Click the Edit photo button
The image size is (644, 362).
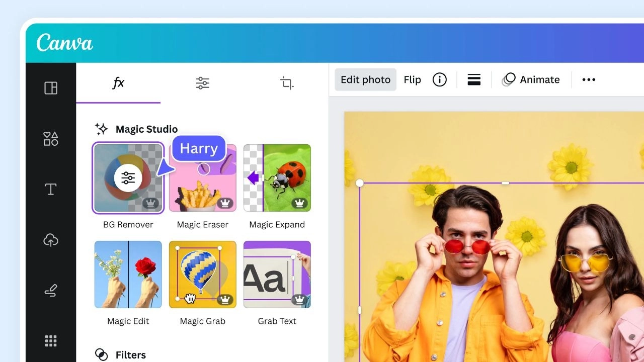tap(366, 79)
